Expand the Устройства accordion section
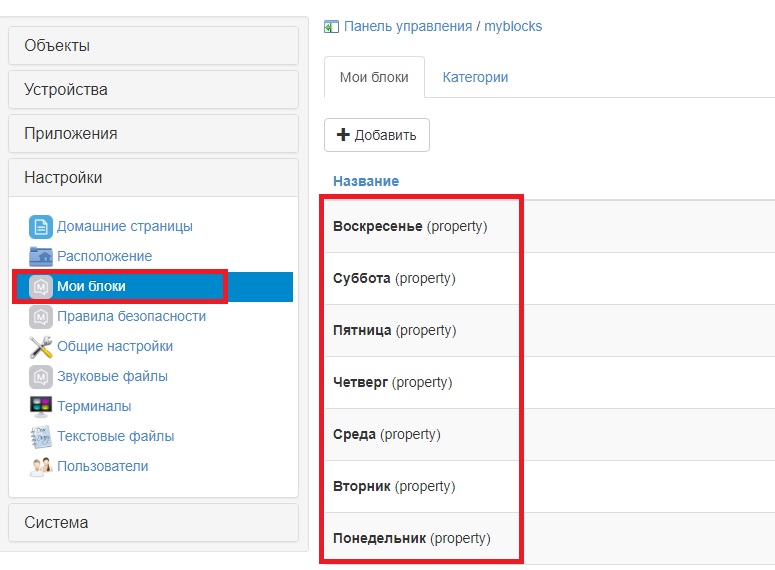This screenshot has width=775, height=570. point(153,89)
